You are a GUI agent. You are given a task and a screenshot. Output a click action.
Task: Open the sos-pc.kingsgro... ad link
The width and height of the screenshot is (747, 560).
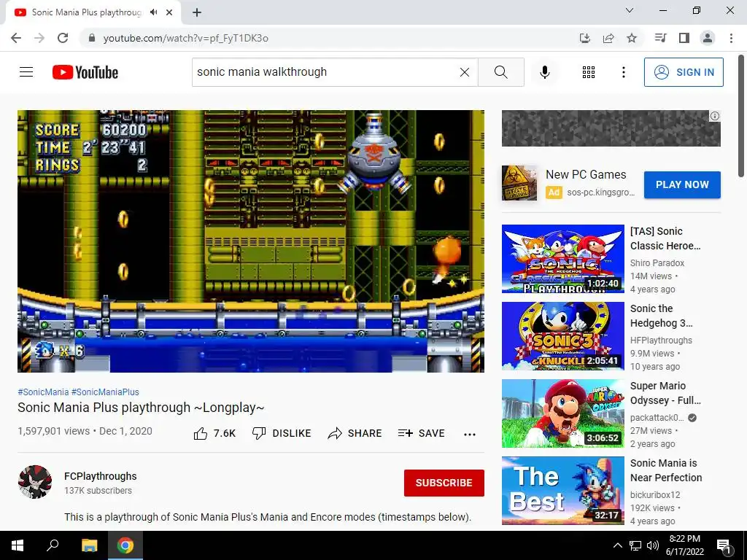(x=601, y=192)
